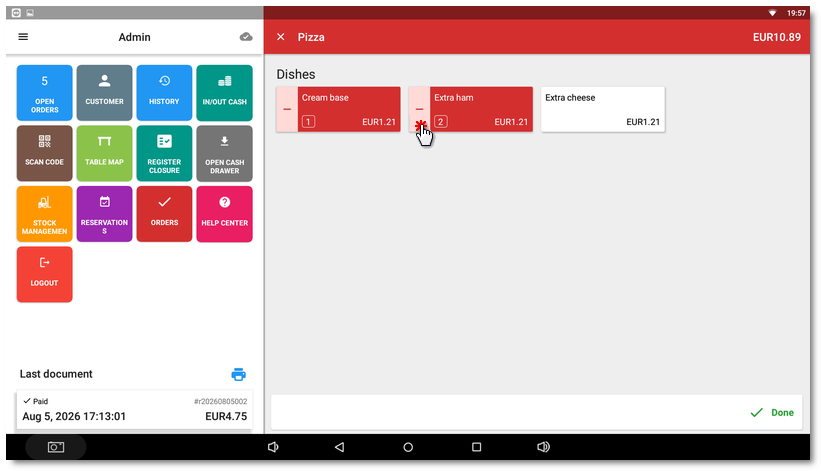The width and height of the screenshot is (821, 471).
Task: Click the EUR10.89 total amount
Action: point(776,37)
